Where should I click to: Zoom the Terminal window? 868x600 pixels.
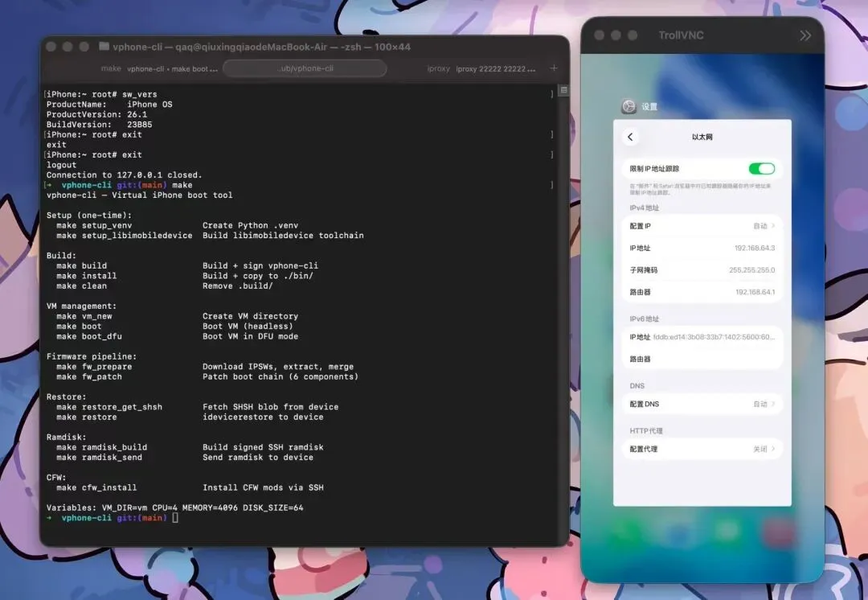click(84, 47)
